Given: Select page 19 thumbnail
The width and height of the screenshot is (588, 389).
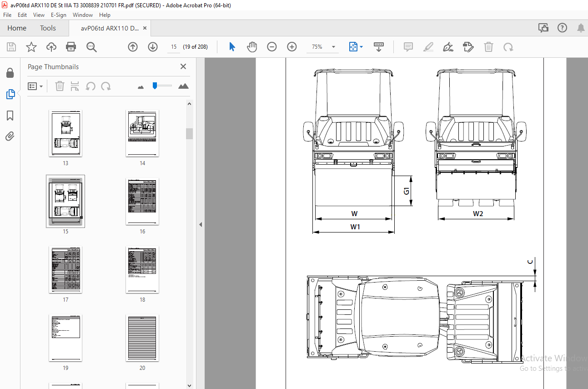Looking at the screenshot, I should point(65,338).
